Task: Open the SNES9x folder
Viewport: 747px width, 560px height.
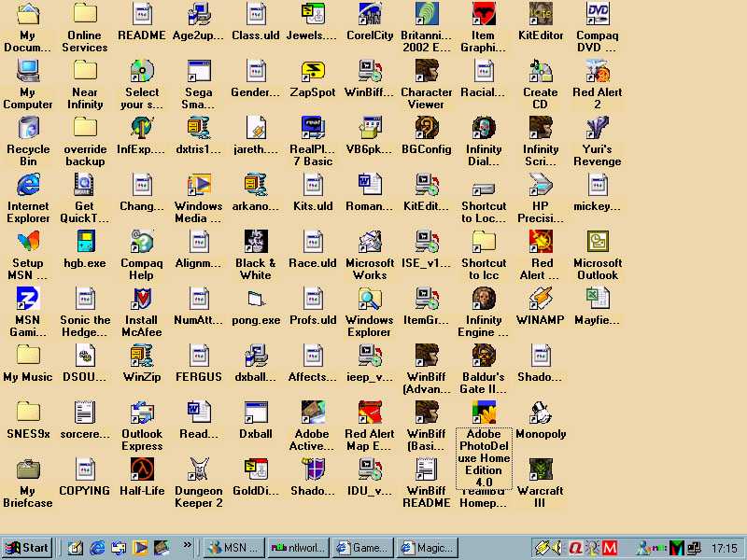Action: coord(28,413)
